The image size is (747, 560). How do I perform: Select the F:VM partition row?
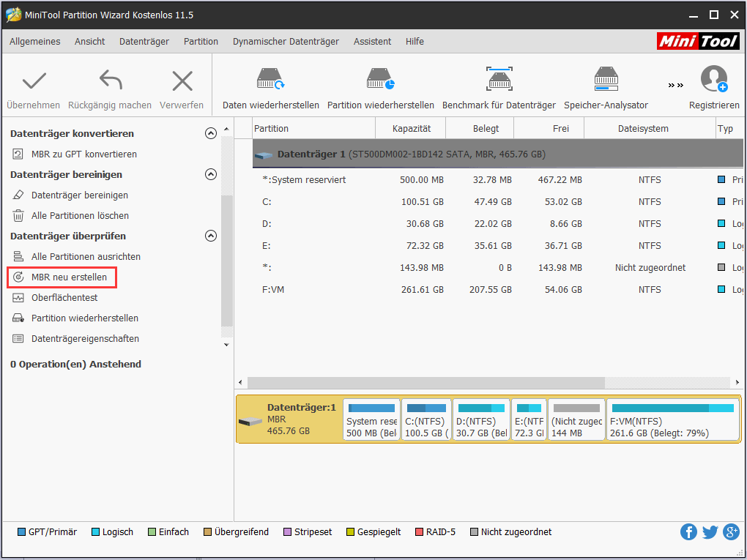tap(498, 289)
